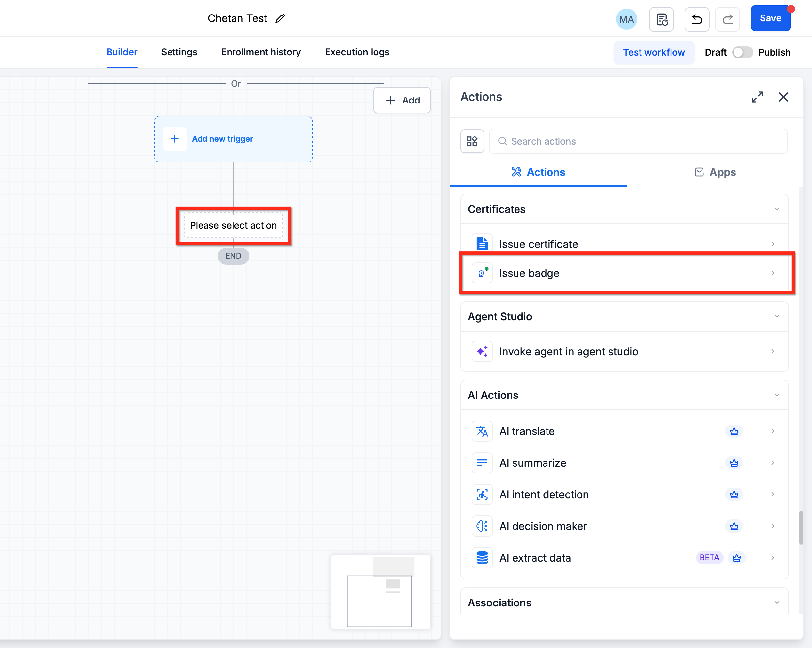Click the Apps tab bag icon

click(x=699, y=172)
